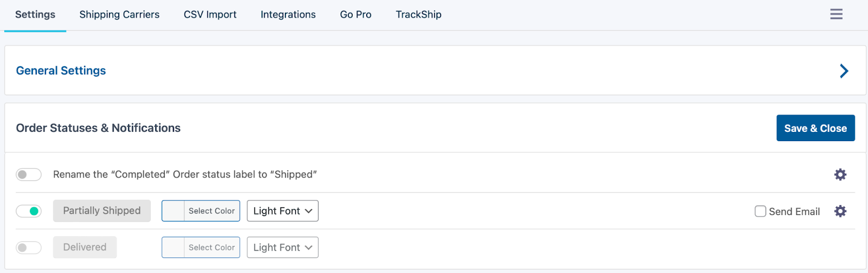Open gear settings for Rename Completed row

(840, 174)
